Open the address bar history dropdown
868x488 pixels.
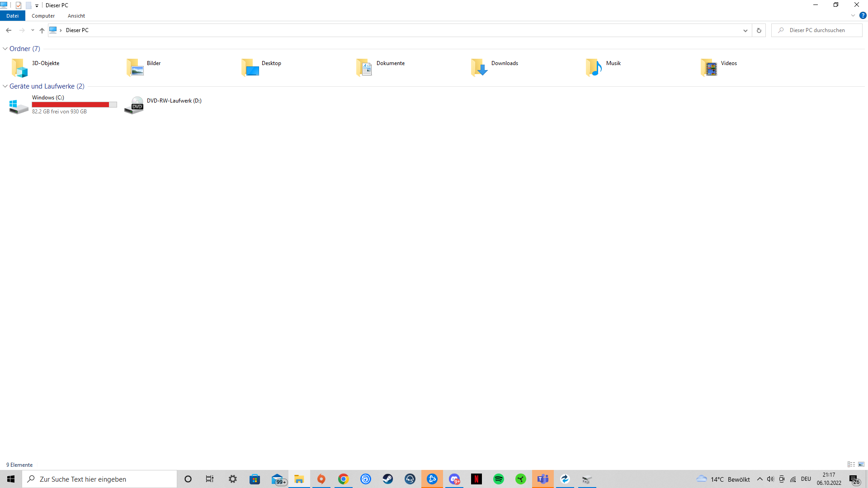tap(745, 30)
